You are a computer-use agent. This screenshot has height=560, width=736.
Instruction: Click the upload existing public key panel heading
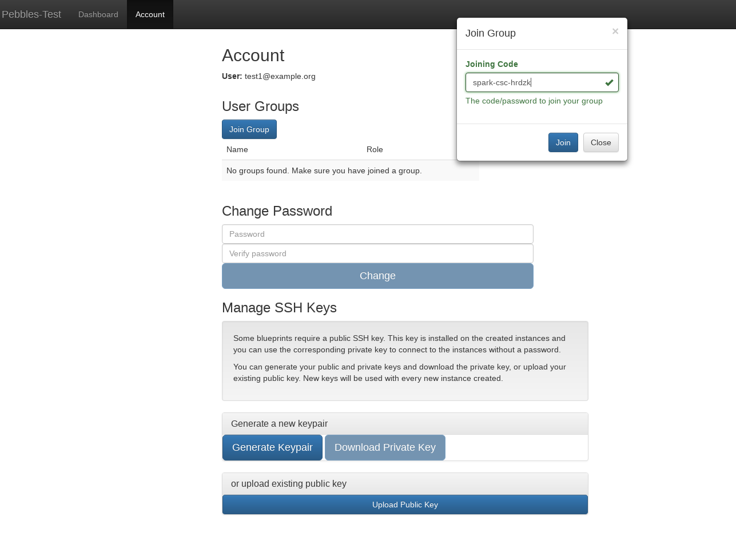[x=405, y=484]
